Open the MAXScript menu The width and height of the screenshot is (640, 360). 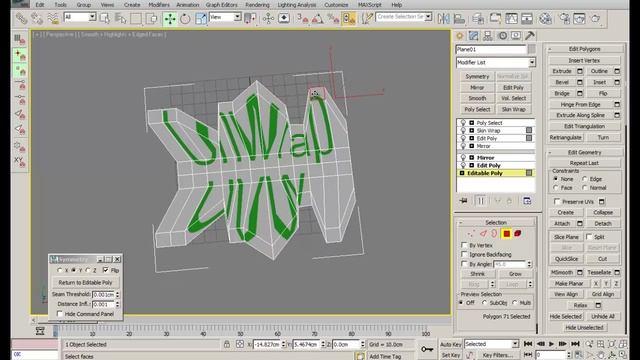(369, 4)
